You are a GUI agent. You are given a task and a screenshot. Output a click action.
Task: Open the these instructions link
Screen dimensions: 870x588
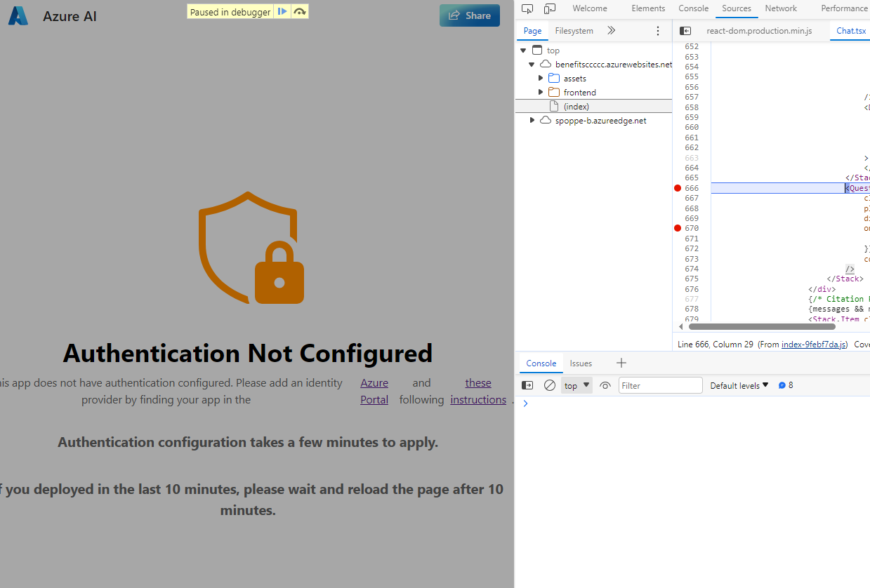click(478, 392)
